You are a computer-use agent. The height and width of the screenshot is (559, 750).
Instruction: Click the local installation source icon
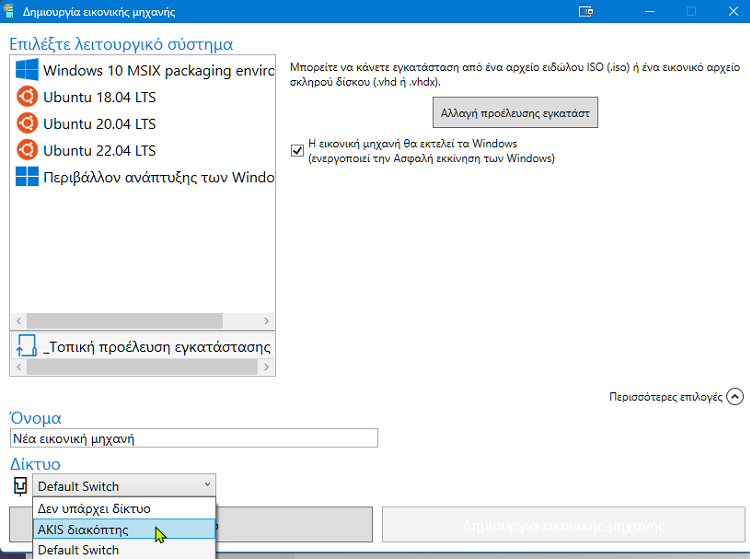[27, 345]
